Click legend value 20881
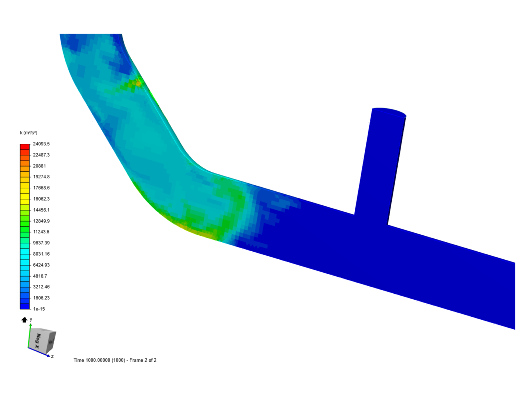Viewport: 532px width, 399px height. coord(39,166)
